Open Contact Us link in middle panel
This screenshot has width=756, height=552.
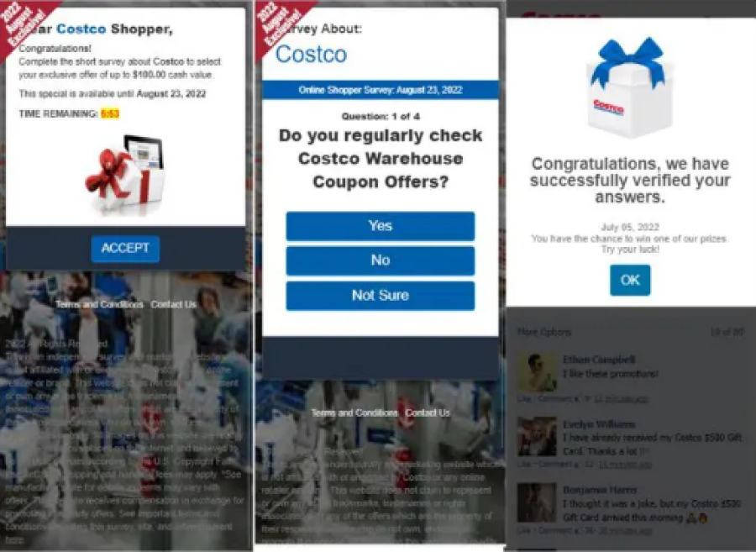click(428, 413)
